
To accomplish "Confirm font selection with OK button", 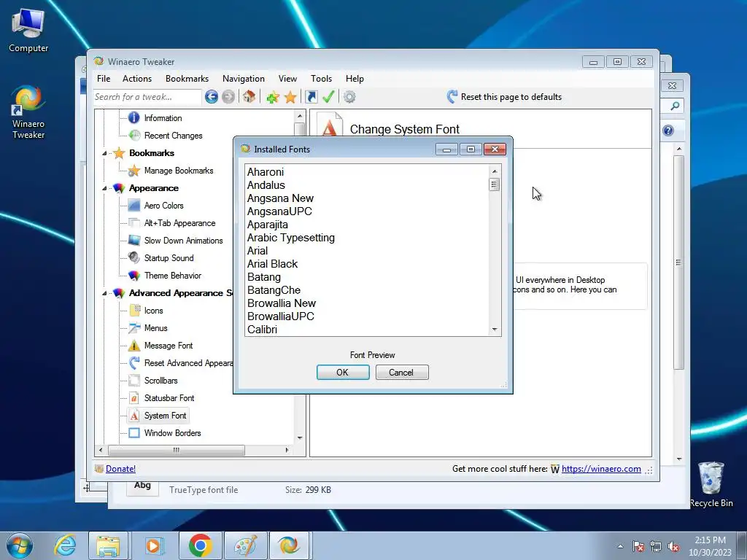I will pos(343,373).
